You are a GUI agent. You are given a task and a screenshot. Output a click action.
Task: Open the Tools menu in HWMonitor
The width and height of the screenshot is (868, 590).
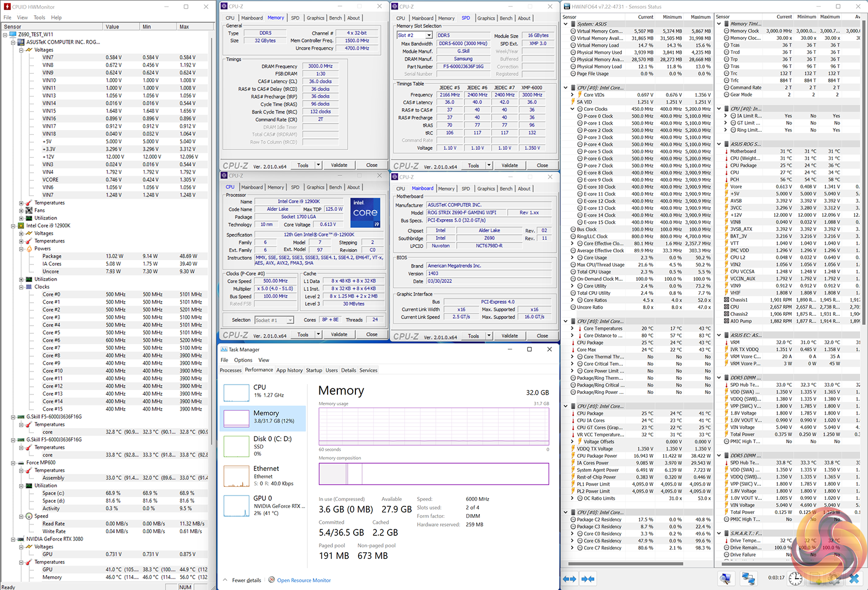coord(39,17)
